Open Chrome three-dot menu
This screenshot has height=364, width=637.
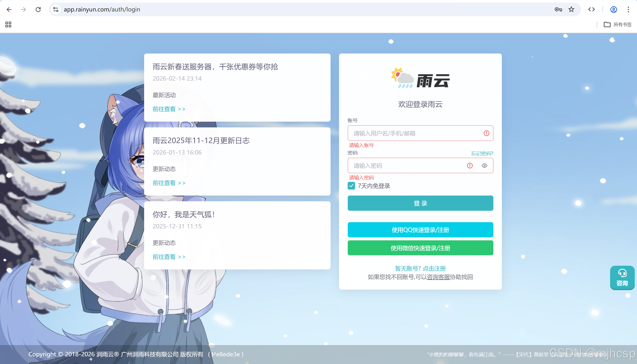coord(628,9)
